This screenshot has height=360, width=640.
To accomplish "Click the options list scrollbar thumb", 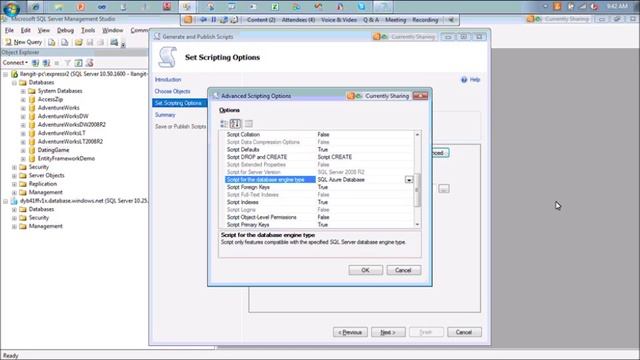I will tap(417, 190).
